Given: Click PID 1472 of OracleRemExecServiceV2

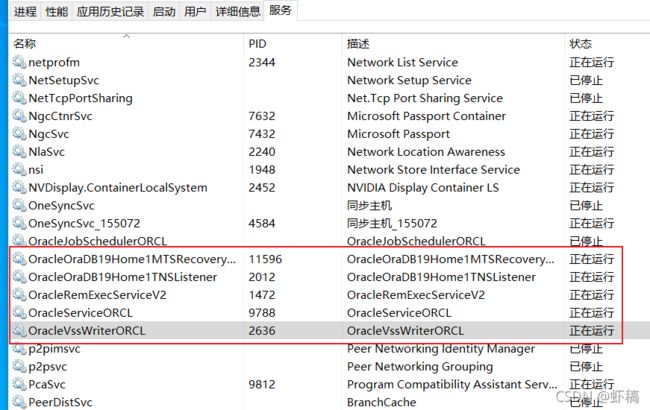Looking at the screenshot, I should pos(262,295).
